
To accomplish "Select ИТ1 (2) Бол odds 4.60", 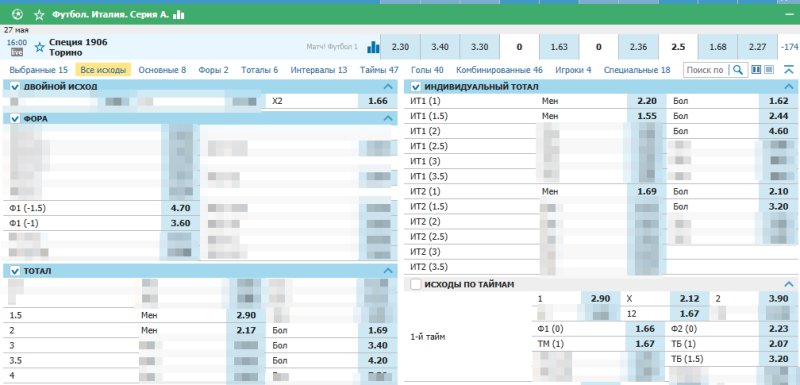I will 779,131.
